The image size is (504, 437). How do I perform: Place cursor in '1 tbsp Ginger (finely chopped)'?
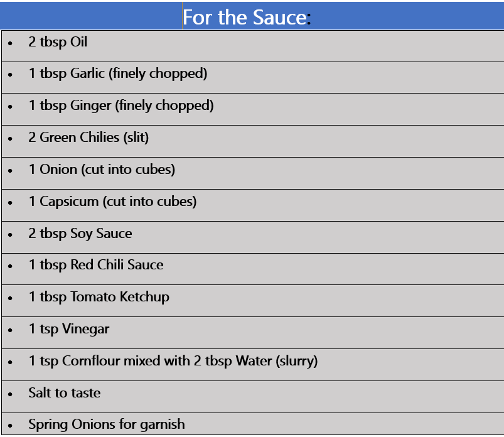(x=121, y=105)
